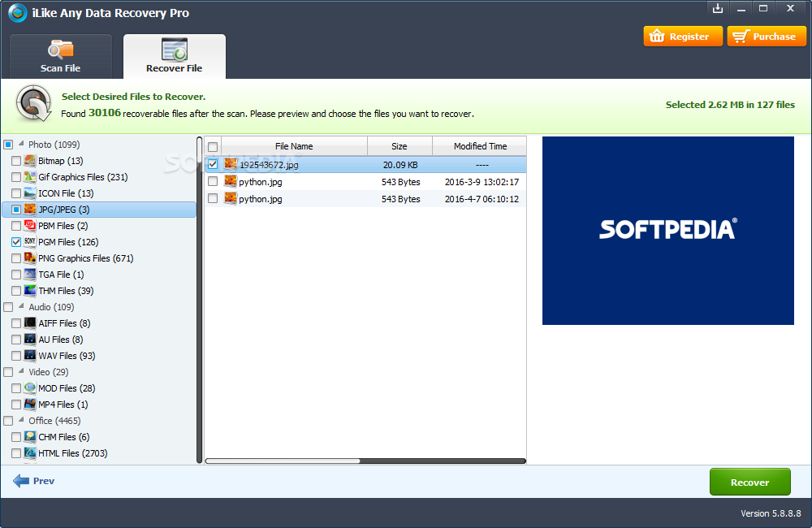
Task: Click the Version 5.8.8.8 status text
Action: click(771, 513)
